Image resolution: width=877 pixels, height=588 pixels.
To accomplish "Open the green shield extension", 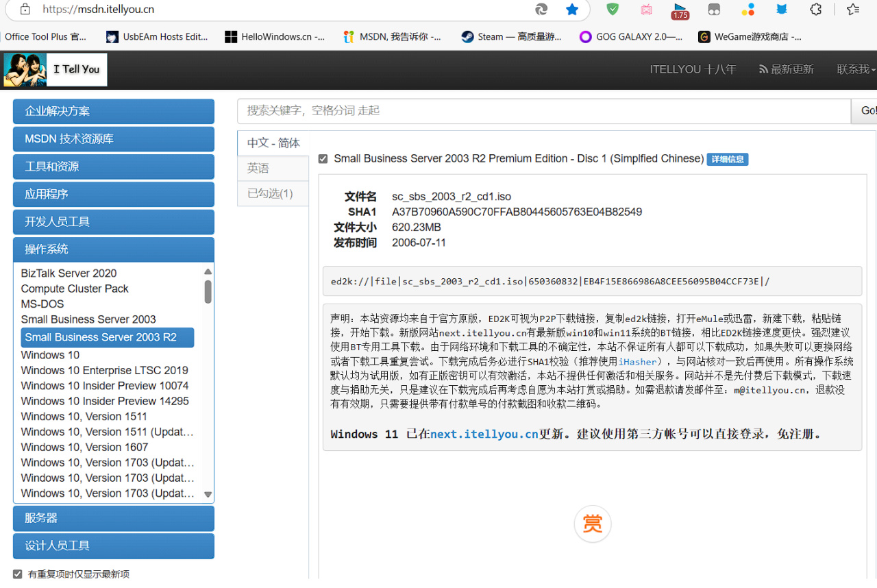I will pyautogui.click(x=613, y=9).
